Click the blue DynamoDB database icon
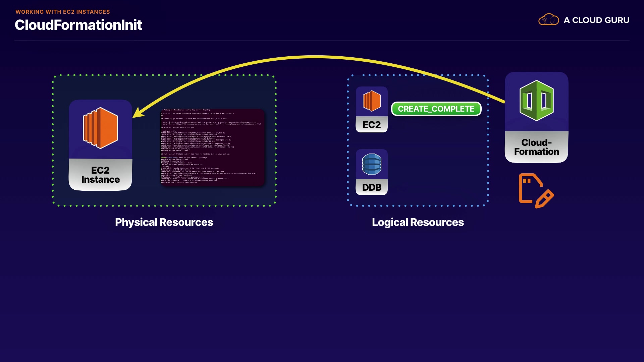Viewport: 644px width, 362px height. click(x=372, y=164)
